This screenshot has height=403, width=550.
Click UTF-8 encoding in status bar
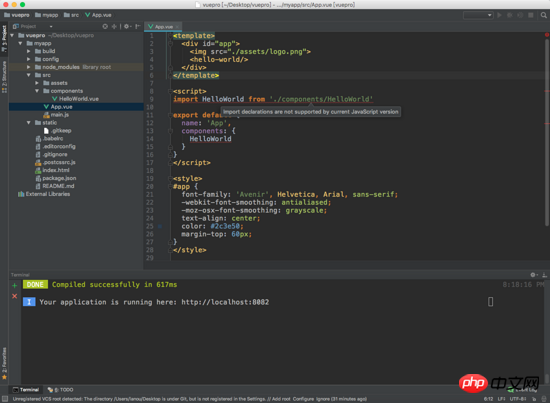point(518,399)
